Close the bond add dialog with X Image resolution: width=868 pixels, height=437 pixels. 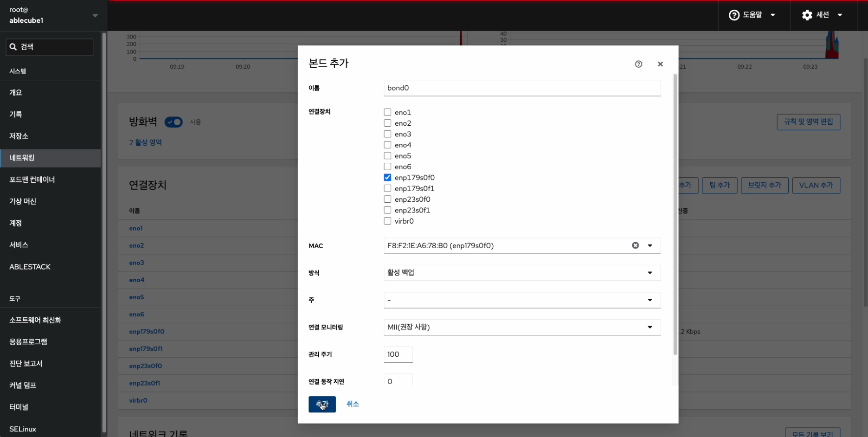(x=660, y=64)
